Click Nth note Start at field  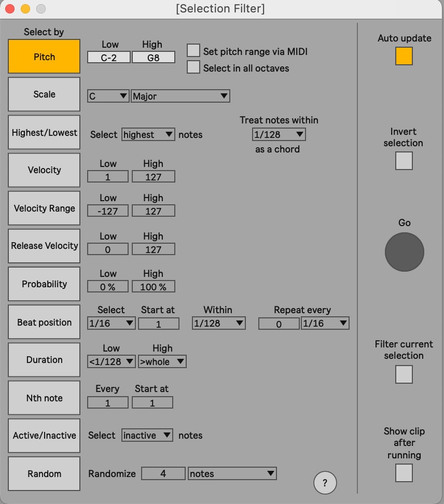coord(152,402)
